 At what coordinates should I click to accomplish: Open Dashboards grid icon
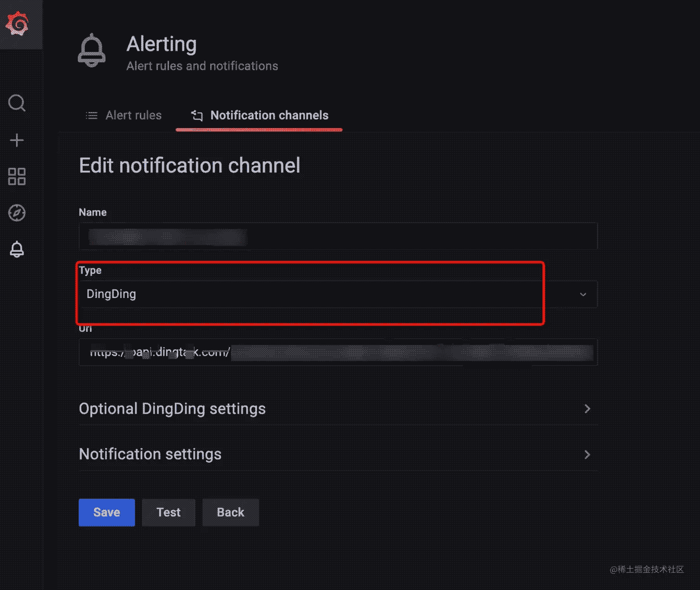17,176
